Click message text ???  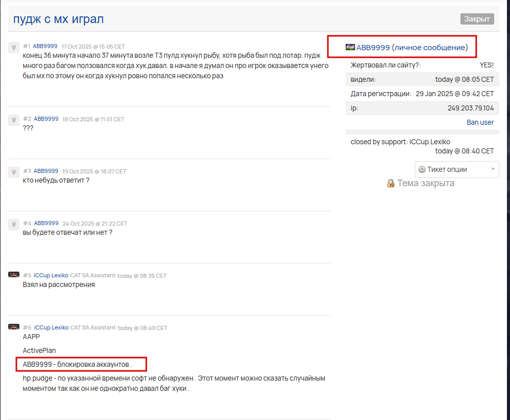click(28, 128)
